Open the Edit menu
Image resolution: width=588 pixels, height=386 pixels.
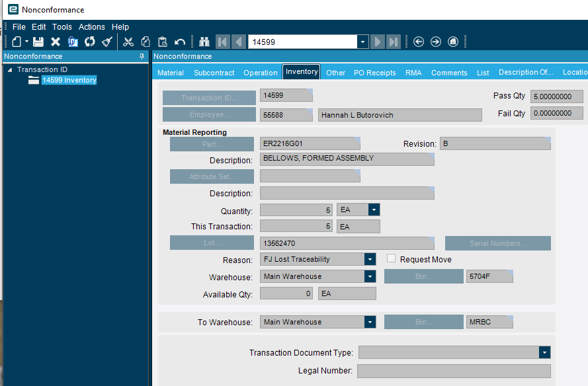coord(38,27)
